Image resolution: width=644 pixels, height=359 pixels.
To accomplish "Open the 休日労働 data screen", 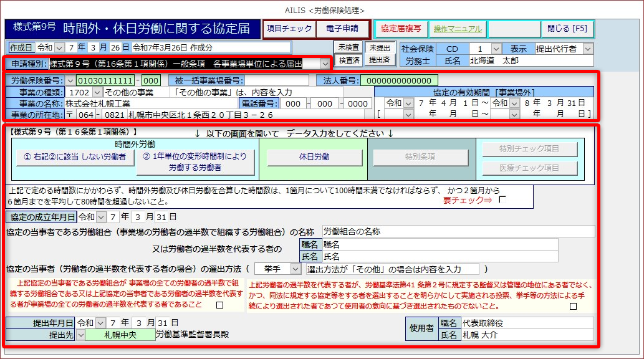I will coord(313,157).
